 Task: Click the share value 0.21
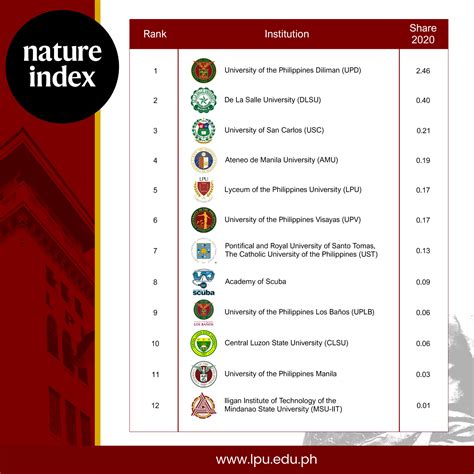coord(423,131)
